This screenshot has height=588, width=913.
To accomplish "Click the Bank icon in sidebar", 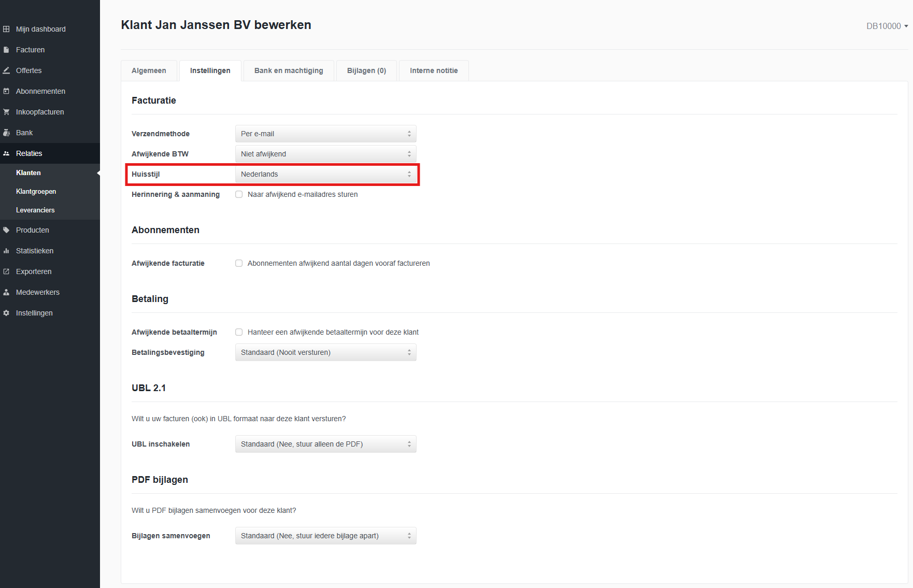I will (6, 133).
